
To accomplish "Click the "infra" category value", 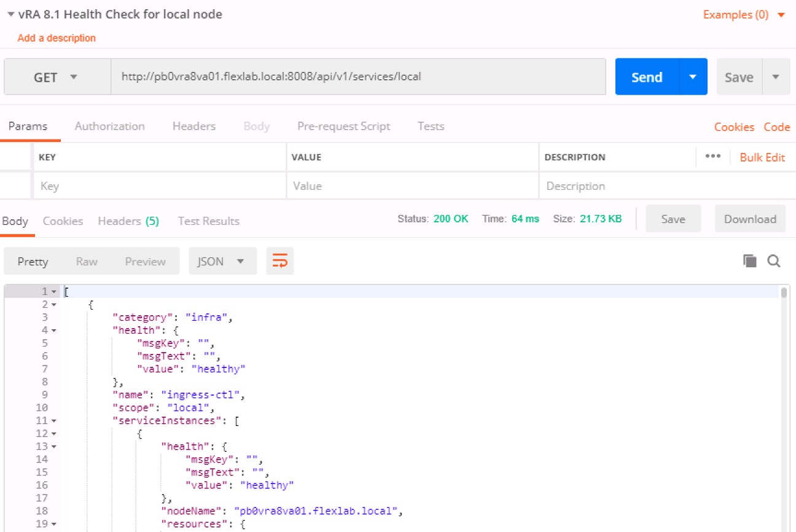I will (x=207, y=317).
